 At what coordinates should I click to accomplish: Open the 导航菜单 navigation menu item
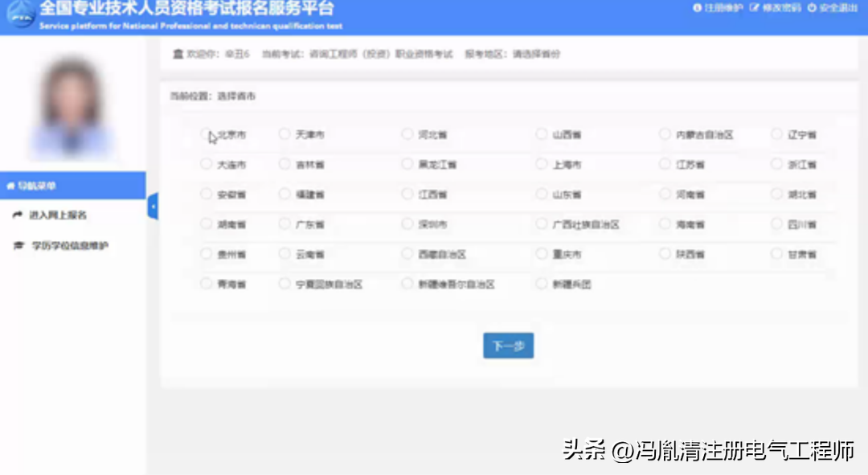(37, 186)
